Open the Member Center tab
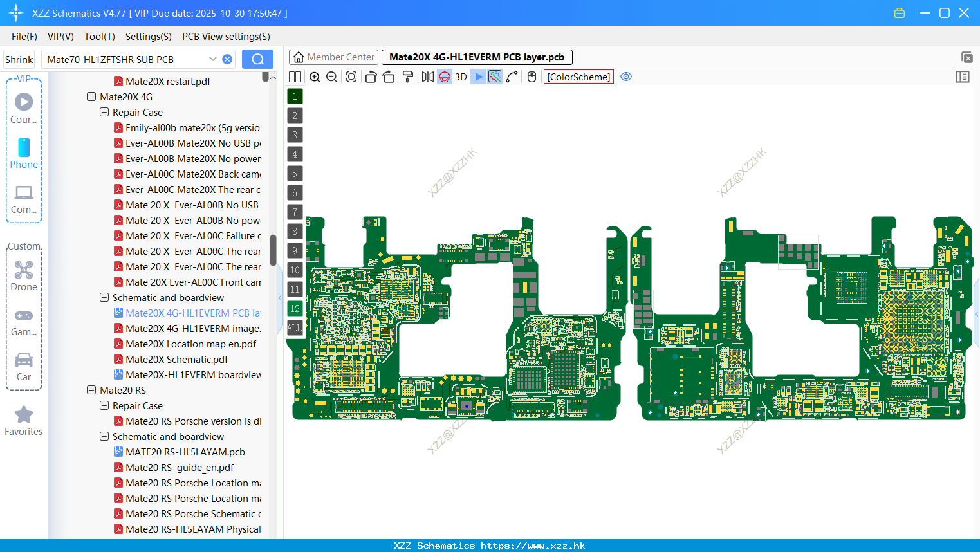The width and height of the screenshot is (980, 552). (334, 57)
